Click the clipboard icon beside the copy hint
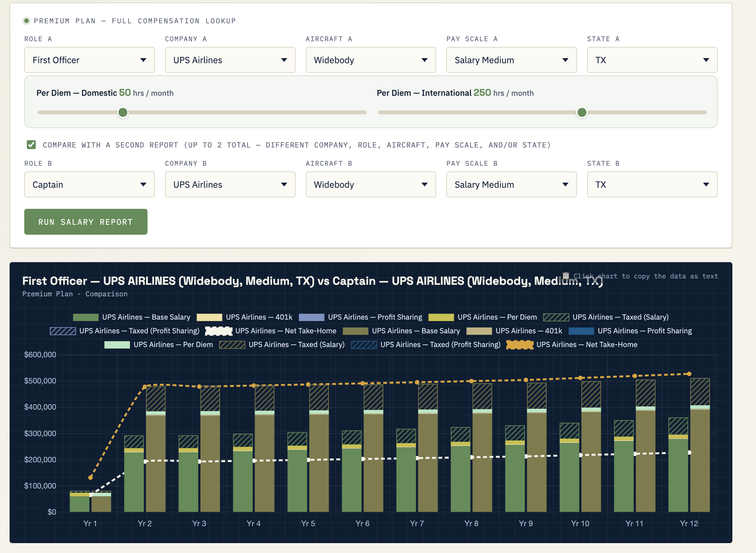 [566, 276]
